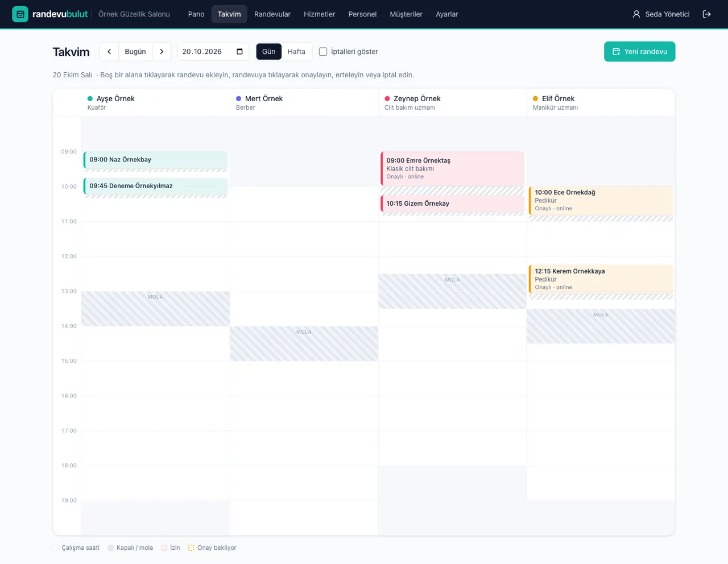728x564 pixels.
Task: Click the teal dot next to Ayşe Örnek
Action: pyautogui.click(x=90, y=99)
